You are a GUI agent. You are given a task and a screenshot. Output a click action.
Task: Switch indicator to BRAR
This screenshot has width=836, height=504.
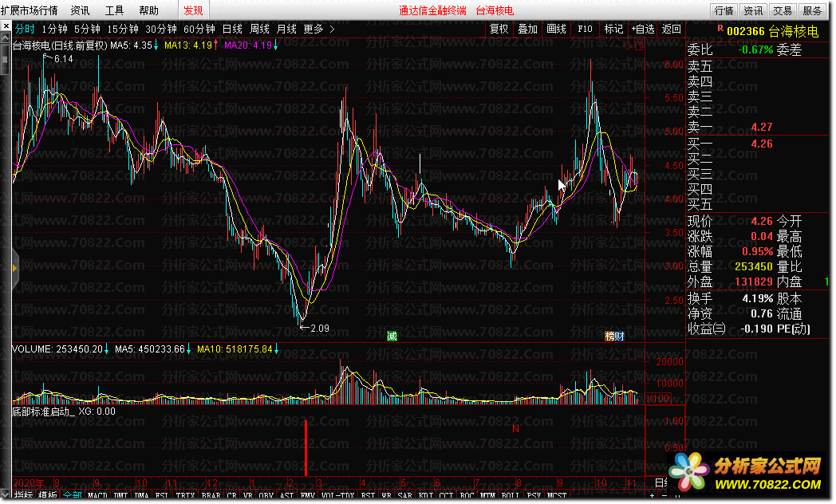click(x=211, y=495)
